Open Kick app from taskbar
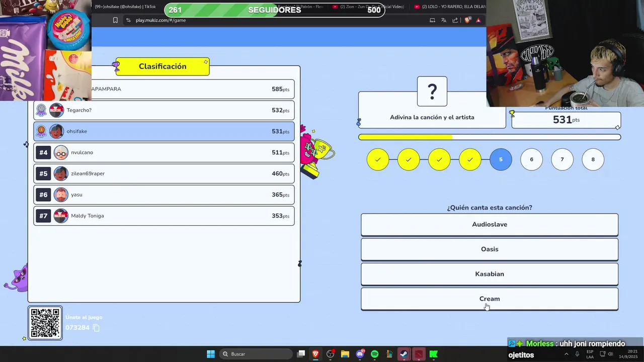Screen dimensions: 644x362 (x=433, y=354)
